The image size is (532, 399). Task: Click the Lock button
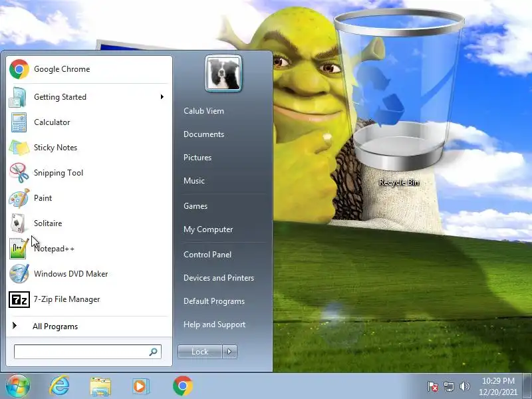(x=200, y=352)
